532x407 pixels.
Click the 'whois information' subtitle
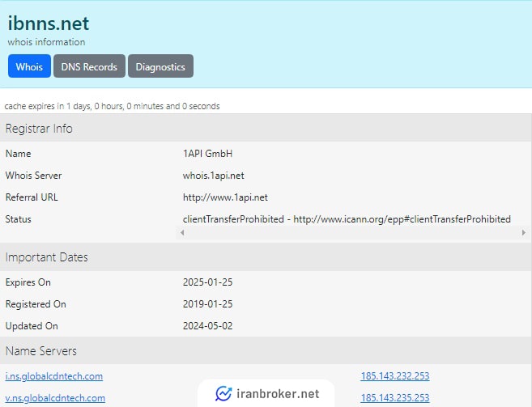[46, 42]
